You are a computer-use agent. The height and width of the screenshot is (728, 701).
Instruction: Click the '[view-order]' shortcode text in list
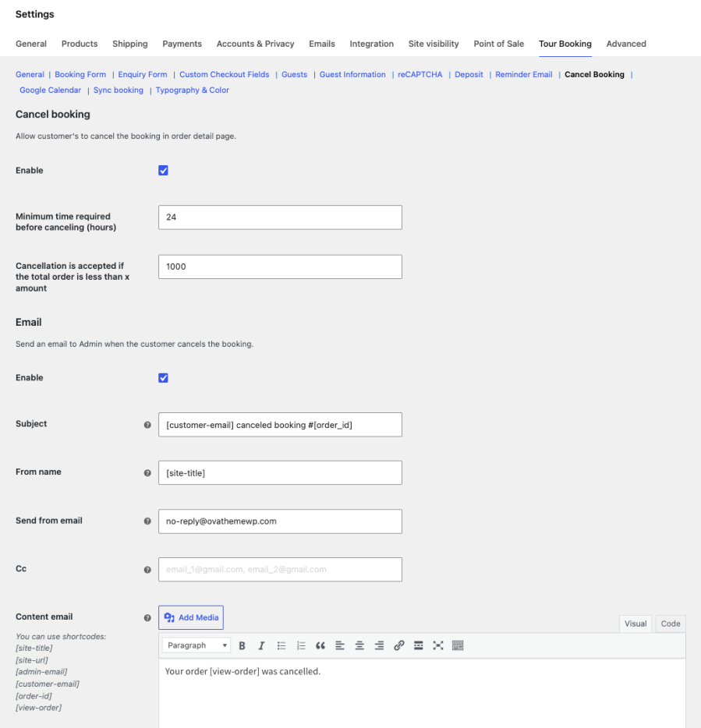[38, 708]
